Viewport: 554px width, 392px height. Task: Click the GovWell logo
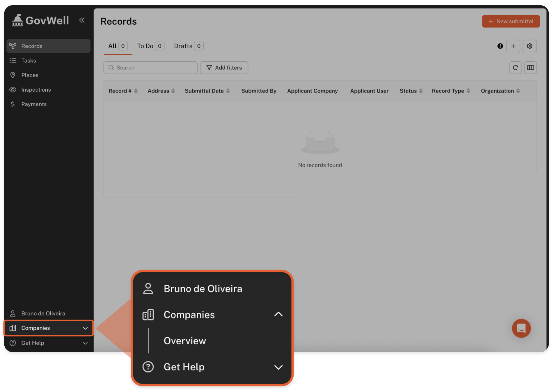tap(41, 20)
